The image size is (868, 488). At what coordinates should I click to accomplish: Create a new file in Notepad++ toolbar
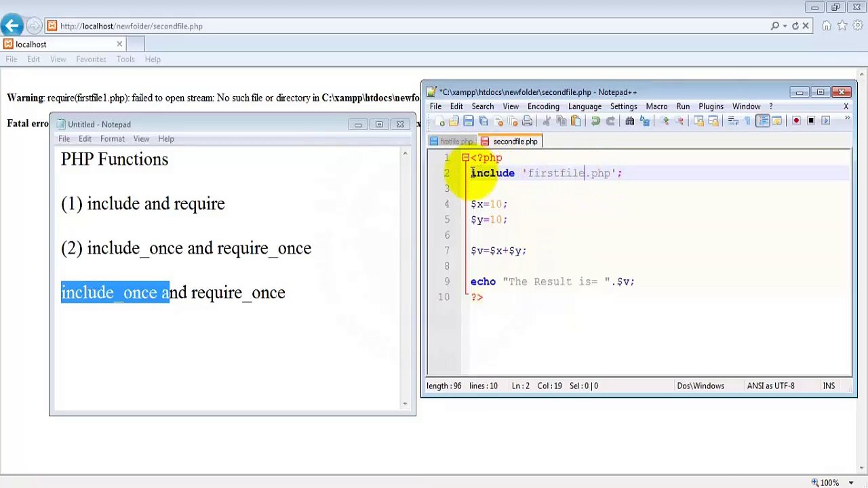(441, 121)
